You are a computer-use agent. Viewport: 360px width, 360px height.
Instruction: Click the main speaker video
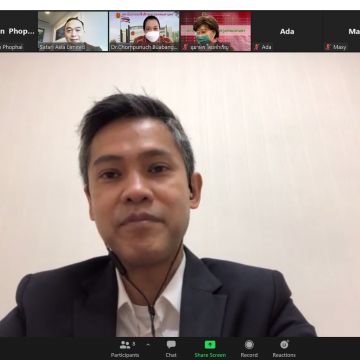point(180,195)
